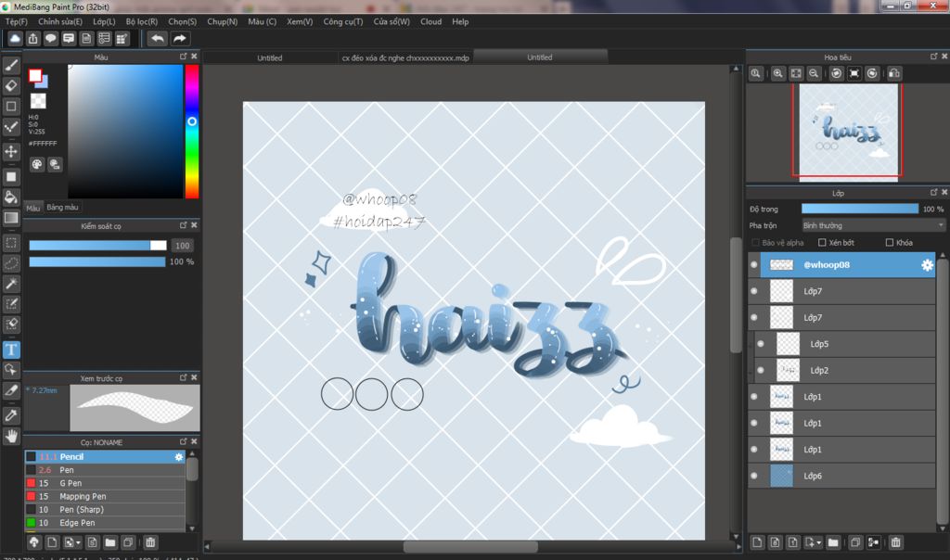Hide the Lớp5 layer
The height and width of the screenshot is (560, 950).
[761, 344]
